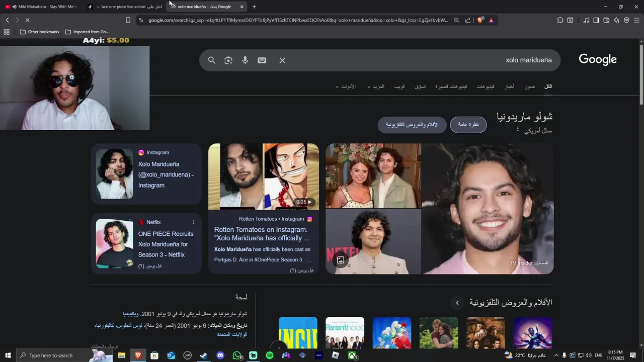The height and width of the screenshot is (362, 644).
Task: Follow the ويكيبيديا (Wikipedia) link
Action: tap(130, 314)
